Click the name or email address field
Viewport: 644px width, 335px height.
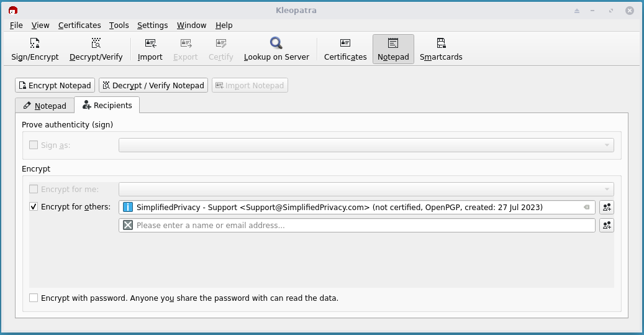pyautogui.click(x=357, y=225)
